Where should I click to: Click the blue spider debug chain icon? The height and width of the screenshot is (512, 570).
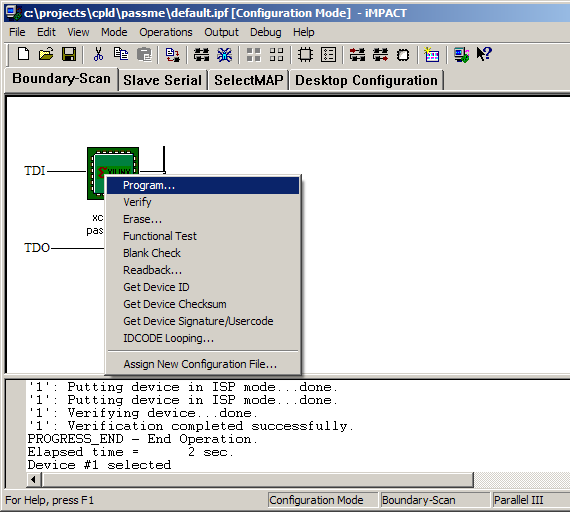[224, 55]
